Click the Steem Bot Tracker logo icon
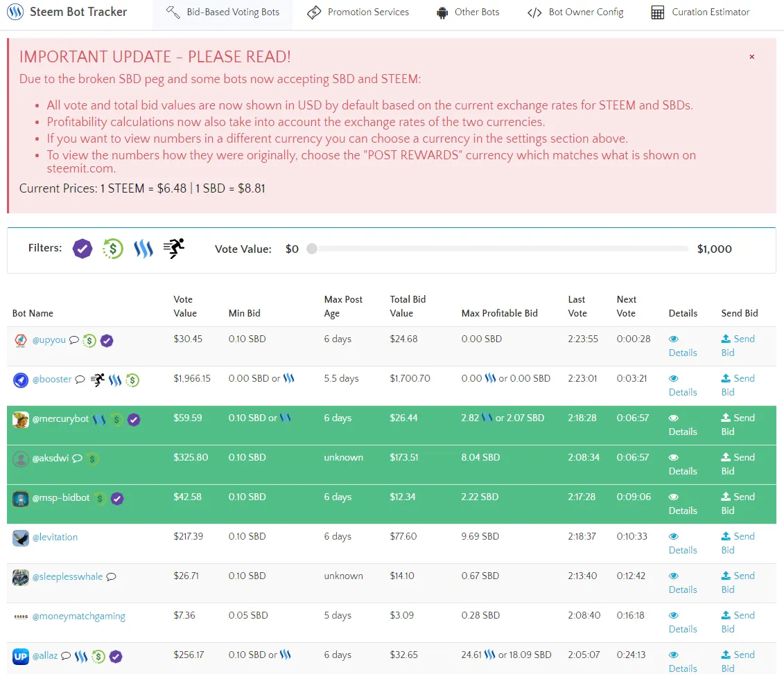784x674 pixels. tap(15, 12)
